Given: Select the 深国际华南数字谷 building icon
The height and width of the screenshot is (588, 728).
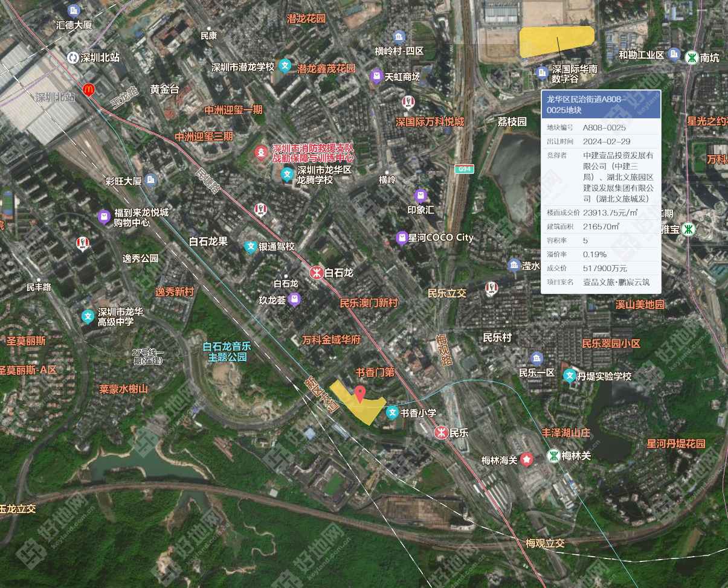Looking at the screenshot, I should click(542, 72).
